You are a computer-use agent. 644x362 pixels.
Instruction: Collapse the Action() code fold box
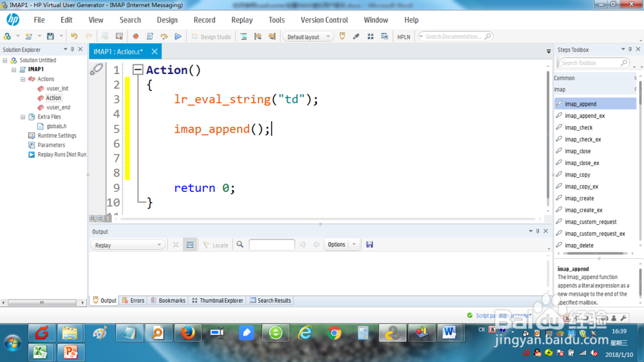click(138, 70)
